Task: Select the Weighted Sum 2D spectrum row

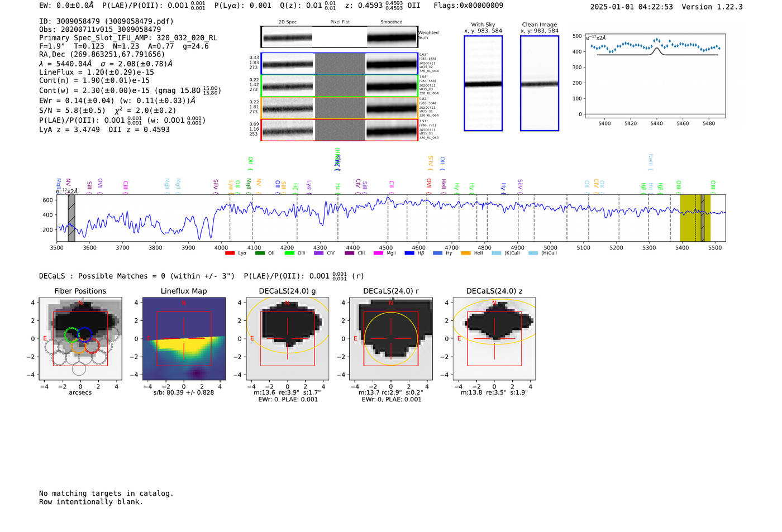Action: 340,37
